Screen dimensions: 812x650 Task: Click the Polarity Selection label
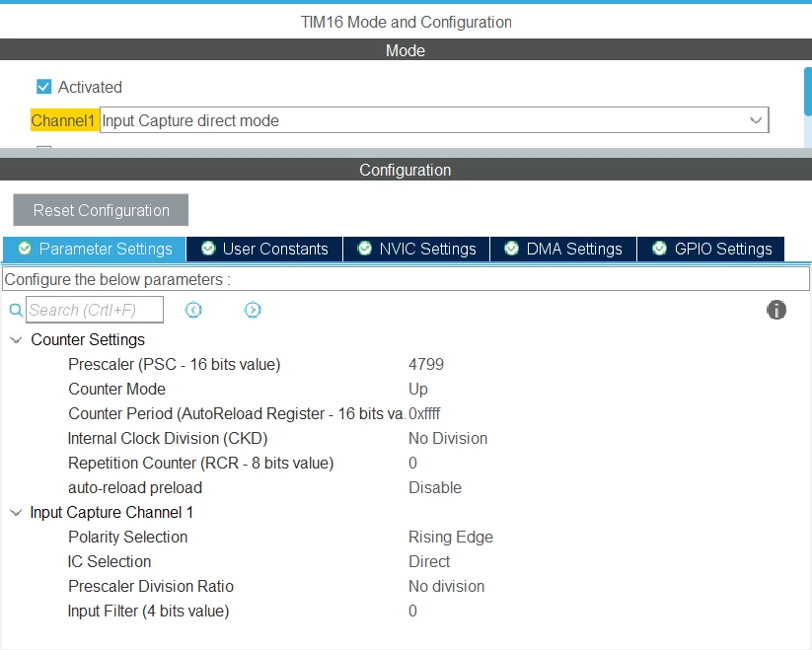click(128, 538)
